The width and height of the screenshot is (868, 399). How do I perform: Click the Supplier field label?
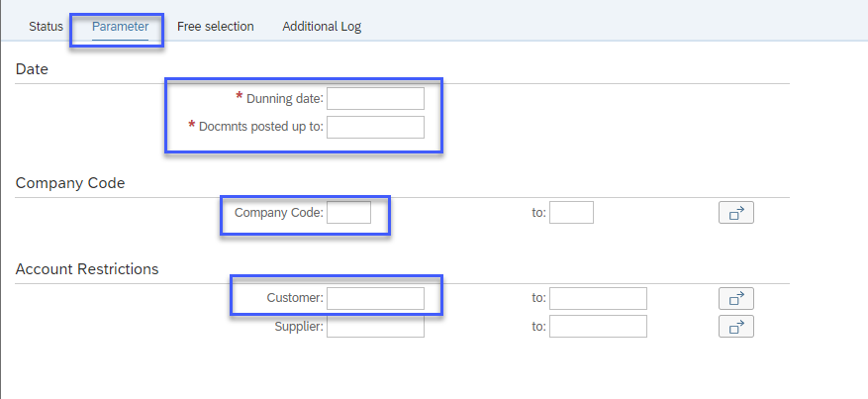click(x=299, y=327)
